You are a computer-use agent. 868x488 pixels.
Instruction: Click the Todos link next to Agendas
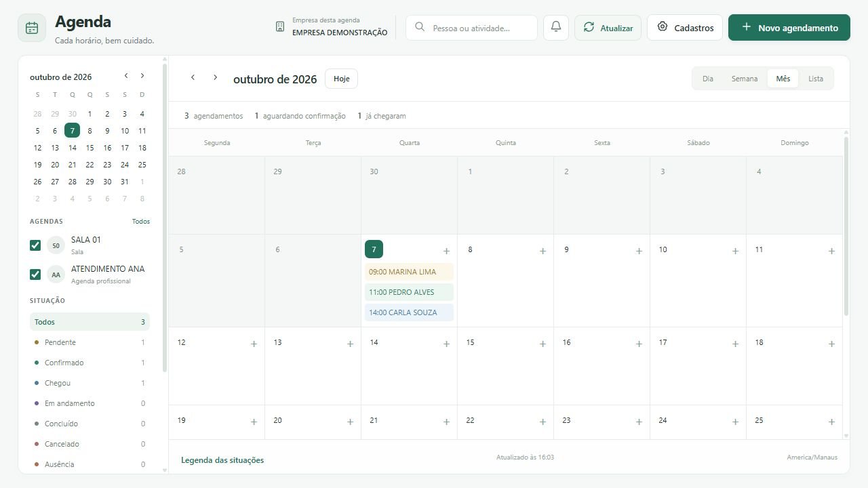(141, 222)
